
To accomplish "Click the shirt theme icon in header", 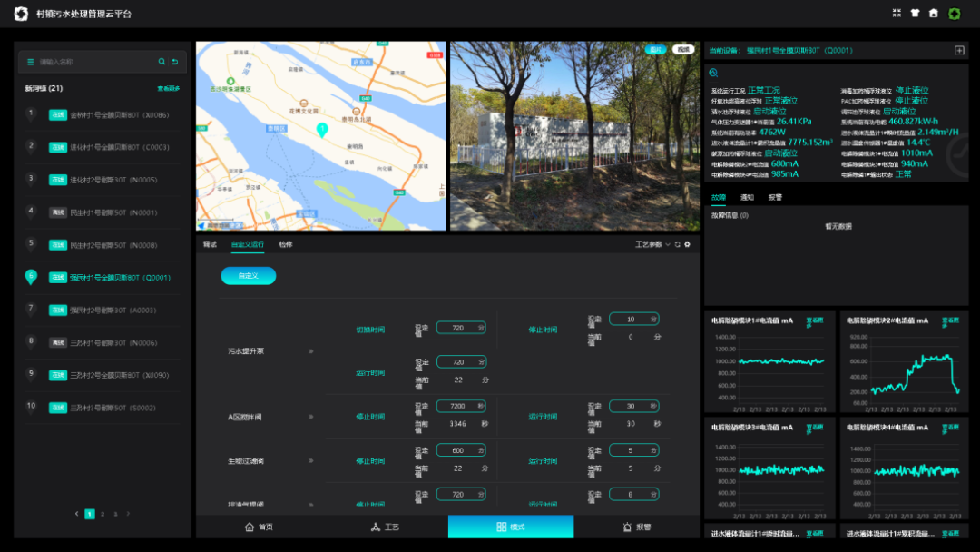I will pos(916,14).
